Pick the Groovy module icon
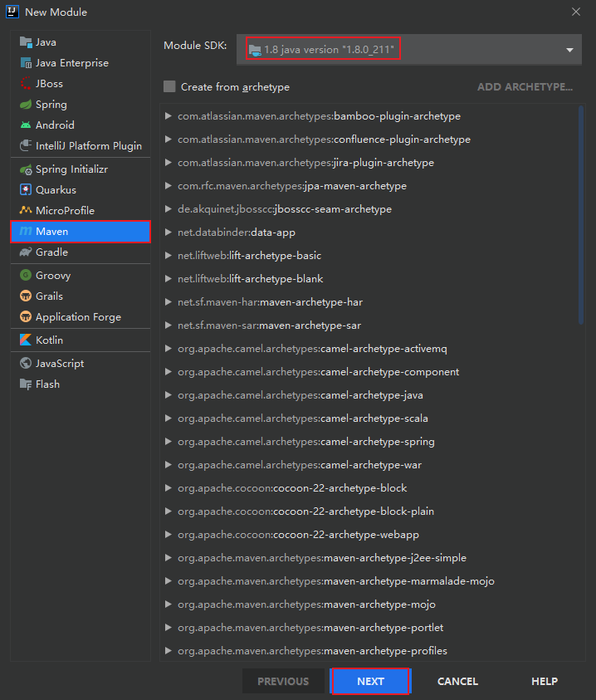The width and height of the screenshot is (596, 700). (x=26, y=276)
